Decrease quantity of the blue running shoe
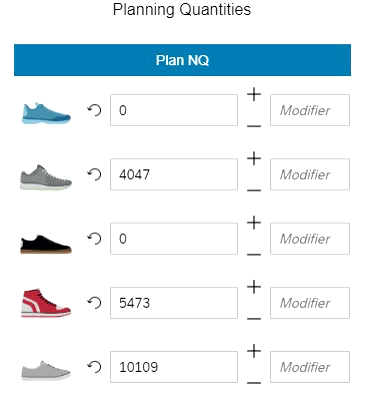 click(254, 126)
